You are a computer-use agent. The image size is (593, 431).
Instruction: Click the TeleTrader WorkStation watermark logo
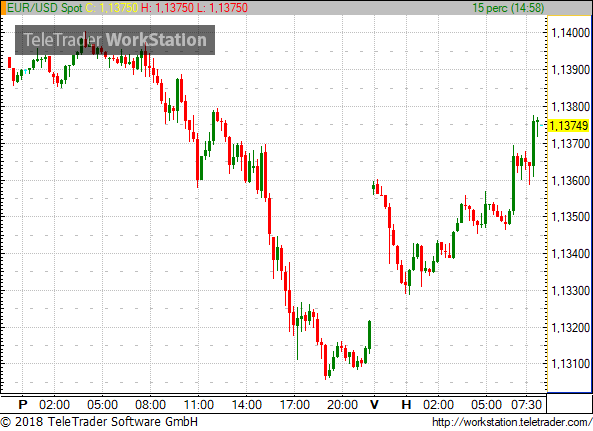[115, 40]
